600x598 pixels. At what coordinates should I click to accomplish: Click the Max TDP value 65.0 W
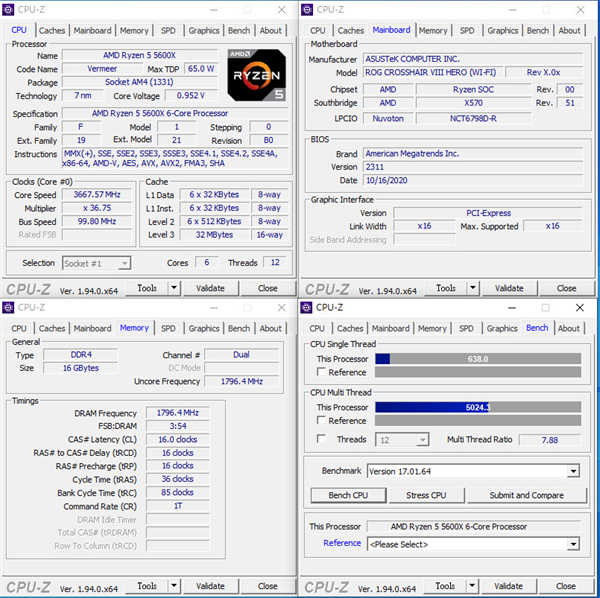[201, 68]
